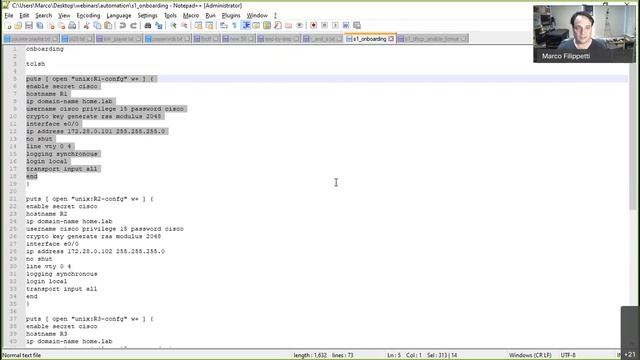Paste using the clipboard toolbar icon
This screenshot has width=640, height=360.
(108, 26)
